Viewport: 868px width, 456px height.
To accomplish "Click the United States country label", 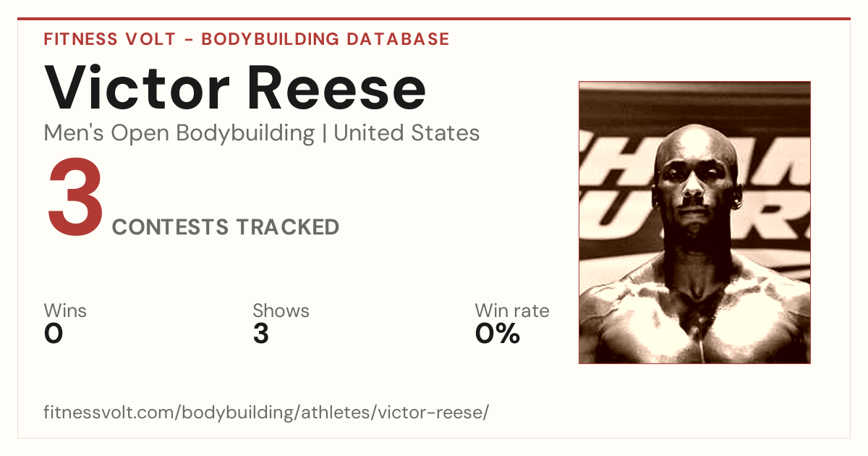I will pyautogui.click(x=407, y=133).
